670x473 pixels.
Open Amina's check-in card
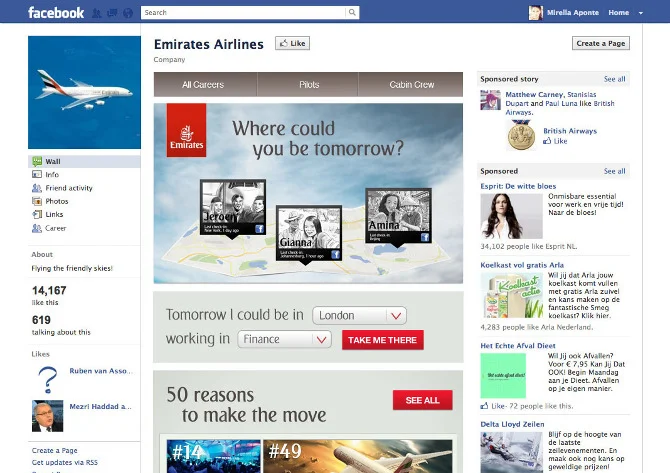click(x=398, y=216)
